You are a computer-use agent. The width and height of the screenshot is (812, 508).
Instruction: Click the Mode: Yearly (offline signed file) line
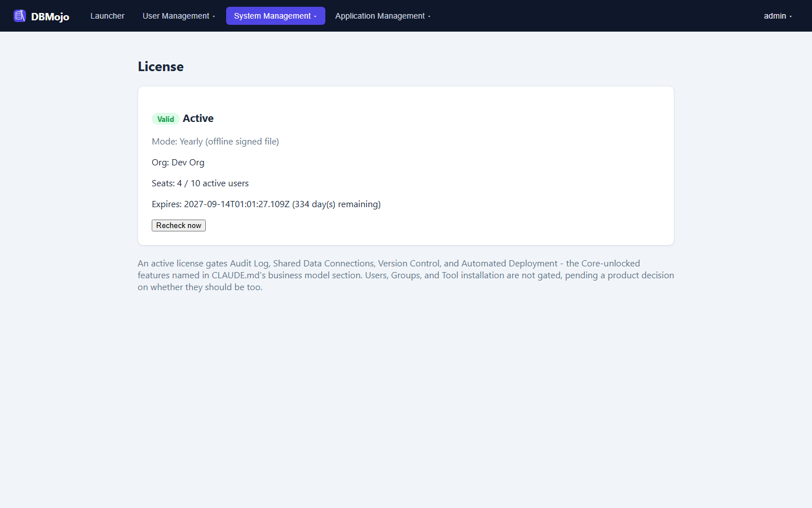click(x=215, y=142)
